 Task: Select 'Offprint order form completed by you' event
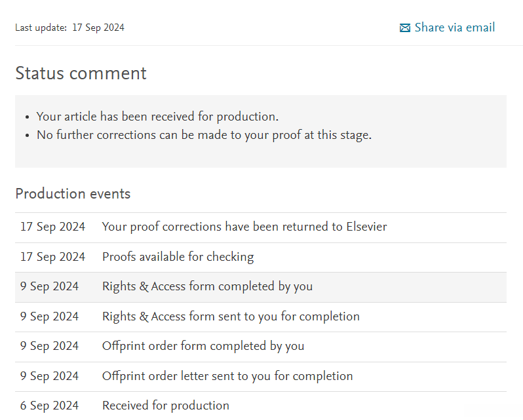[203, 346]
